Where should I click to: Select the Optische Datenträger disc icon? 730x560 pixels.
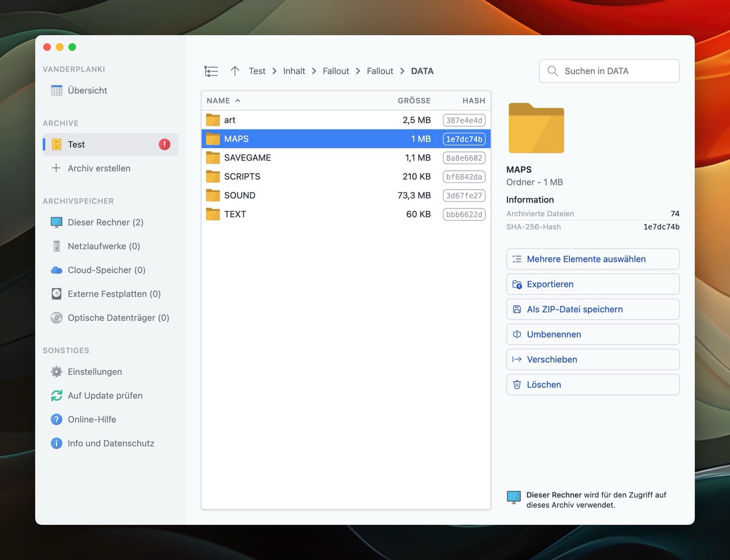(x=55, y=317)
